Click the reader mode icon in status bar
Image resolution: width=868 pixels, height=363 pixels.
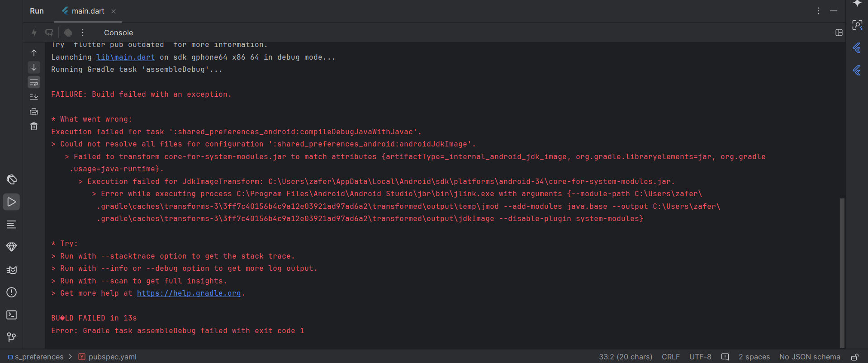pyautogui.click(x=725, y=357)
